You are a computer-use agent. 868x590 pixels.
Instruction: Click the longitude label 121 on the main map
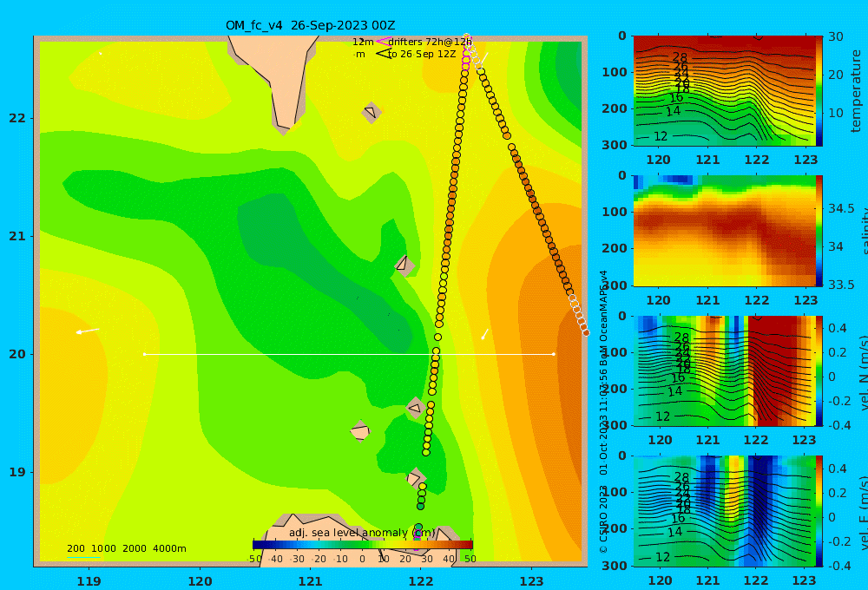(x=311, y=581)
